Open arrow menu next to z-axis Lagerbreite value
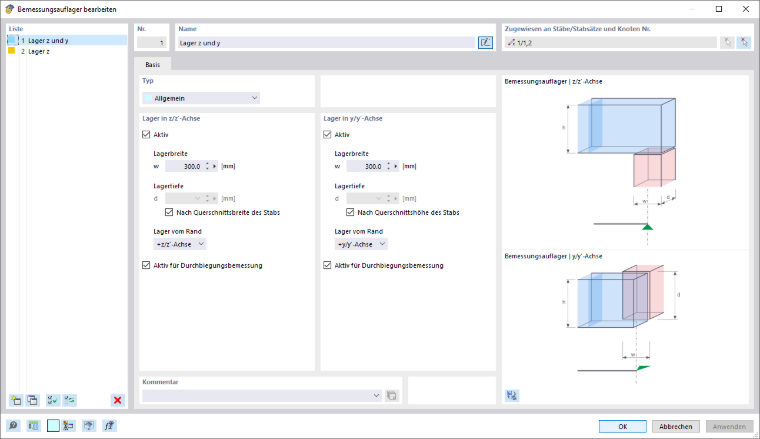Viewport: 760px width, 439px height. click(x=215, y=166)
